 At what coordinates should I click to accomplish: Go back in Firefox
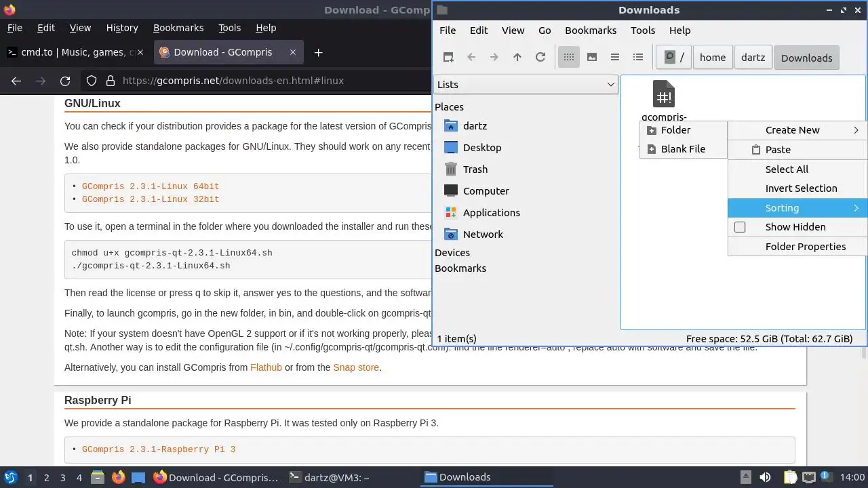click(16, 81)
